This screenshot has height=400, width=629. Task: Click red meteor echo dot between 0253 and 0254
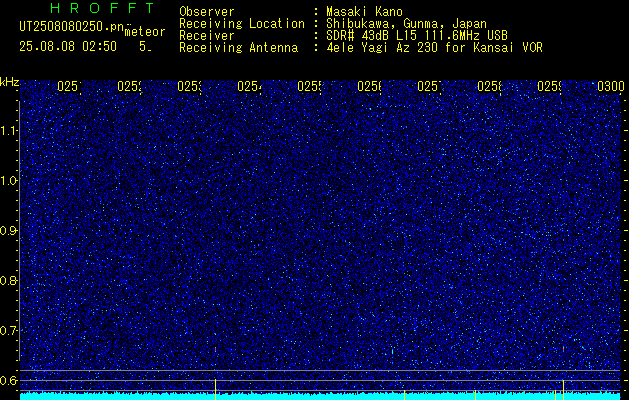point(215,350)
